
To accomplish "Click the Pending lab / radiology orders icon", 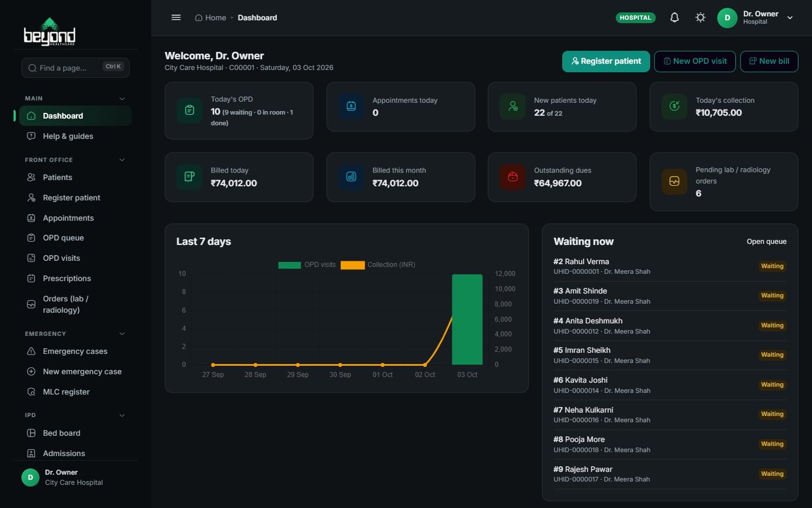I will pos(674,181).
